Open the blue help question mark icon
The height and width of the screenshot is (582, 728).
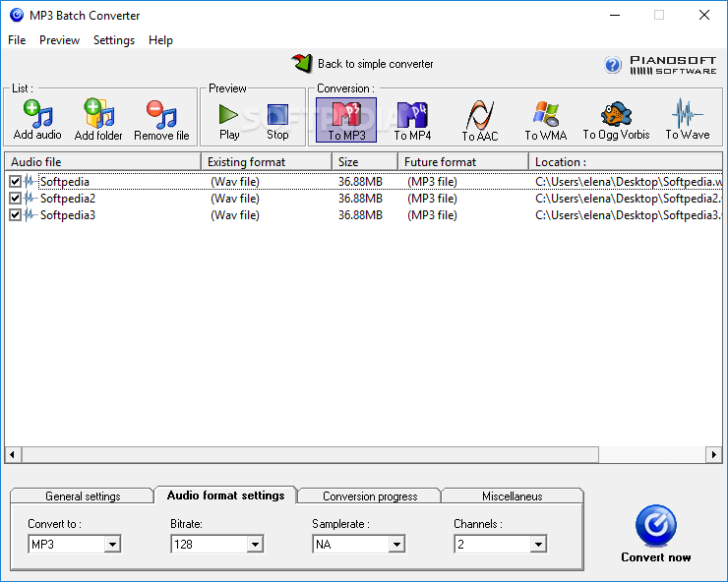pyautogui.click(x=612, y=65)
